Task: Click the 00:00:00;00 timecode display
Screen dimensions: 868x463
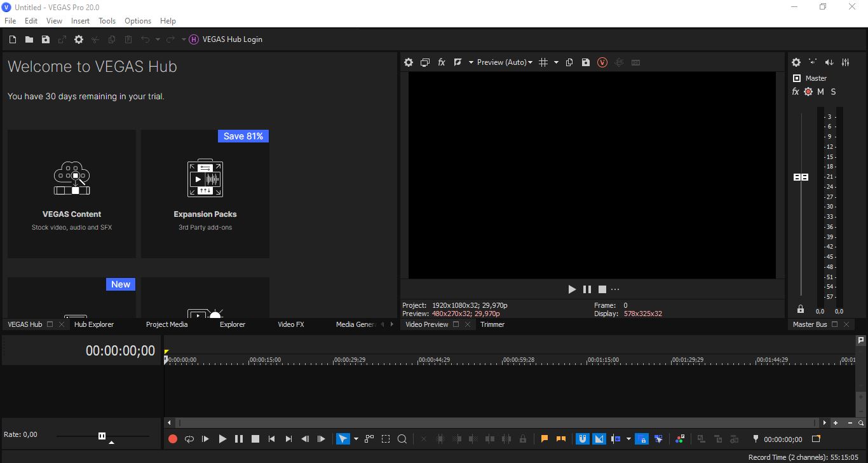Action: click(120, 351)
